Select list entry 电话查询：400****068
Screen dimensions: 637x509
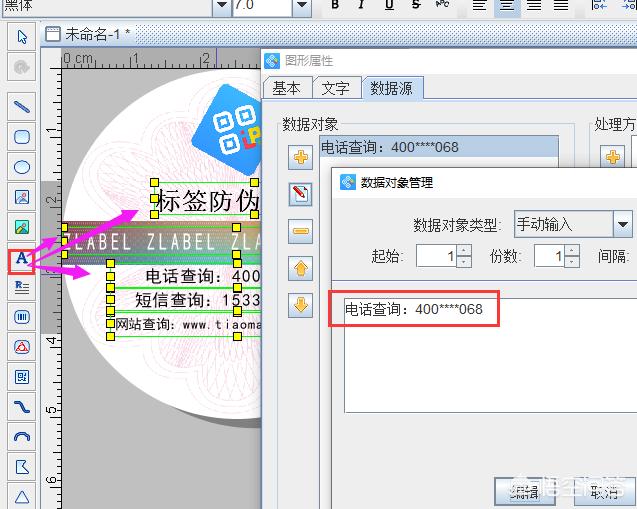439,147
